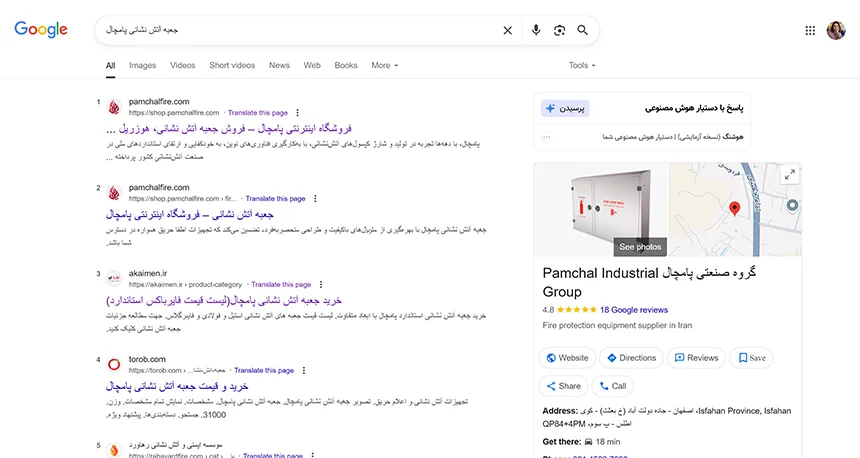Click the magnifier search icon
860x458 pixels.
click(x=583, y=30)
